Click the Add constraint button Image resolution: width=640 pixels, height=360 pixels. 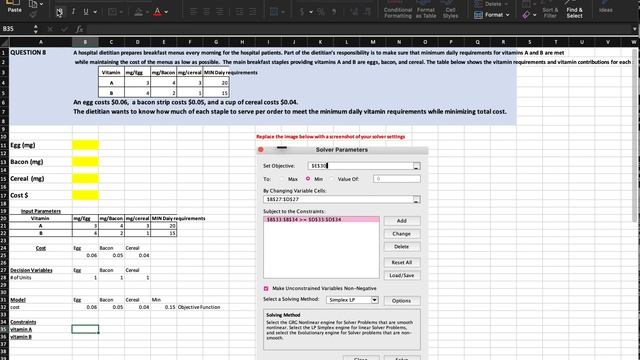pyautogui.click(x=402, y=221)
